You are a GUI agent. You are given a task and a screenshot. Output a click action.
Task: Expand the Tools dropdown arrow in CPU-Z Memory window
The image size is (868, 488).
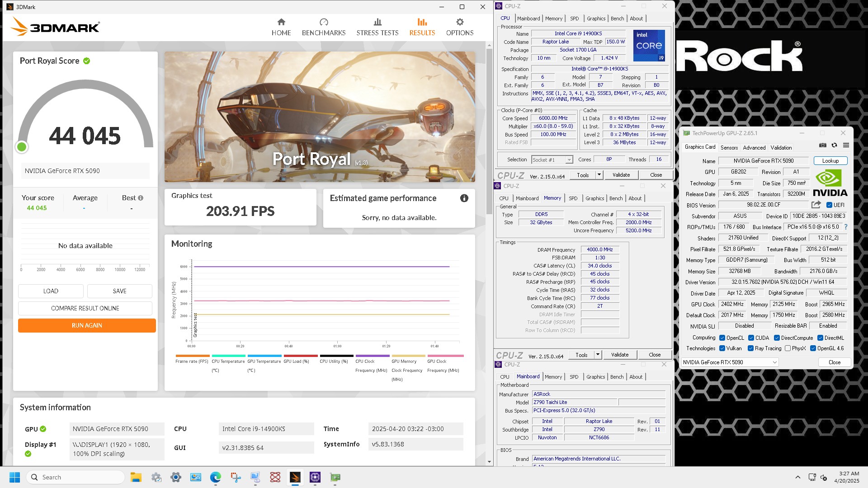[598, 355]
